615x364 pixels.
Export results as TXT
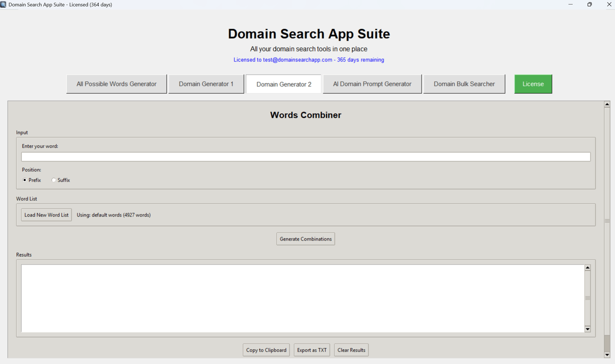click(312, 350)
